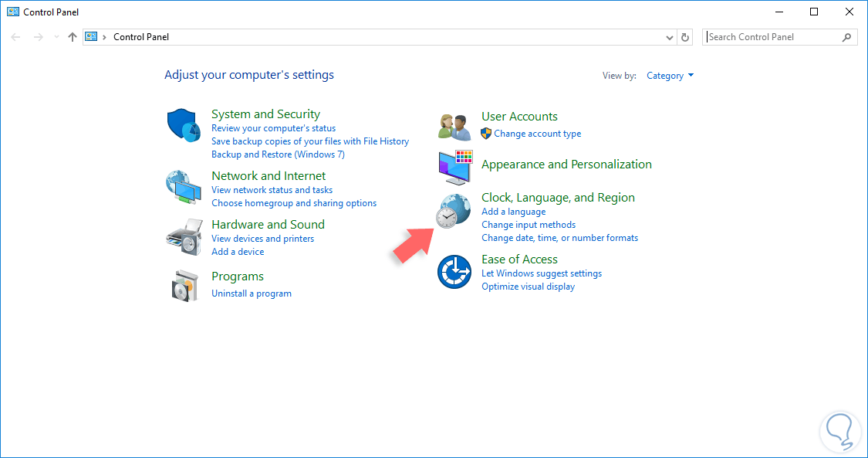Open Review your computer's status
The width and height of the screenshot is (868, 458).
(273, 128)
